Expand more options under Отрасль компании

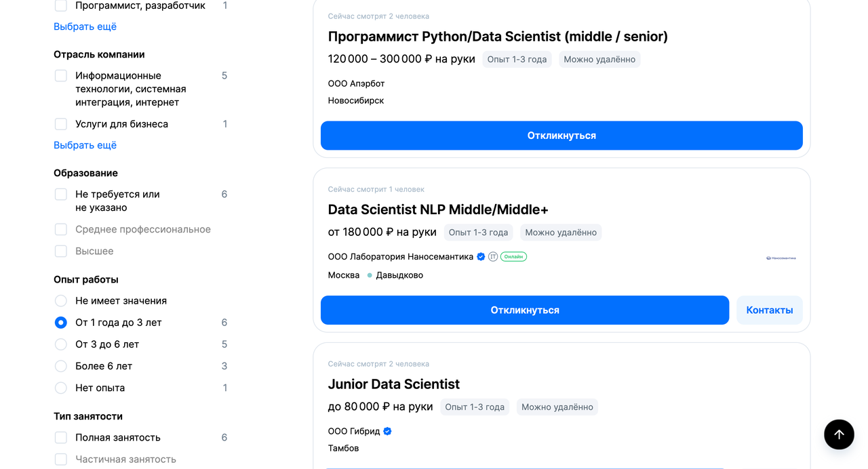point(85,145)
